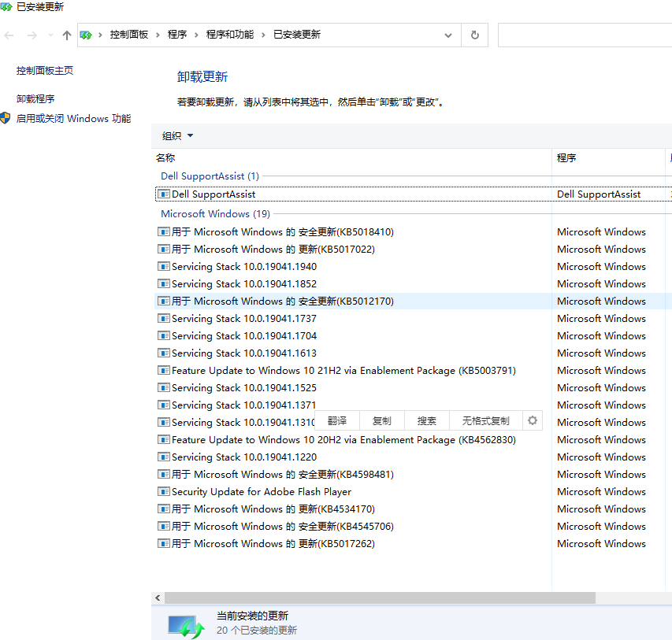672x640 pixels.
Task: Click the search input field
Action: click(585, 35)
